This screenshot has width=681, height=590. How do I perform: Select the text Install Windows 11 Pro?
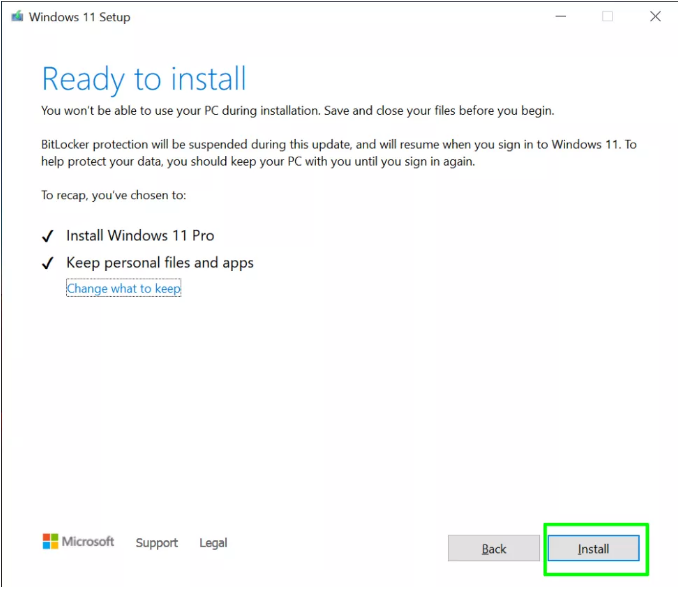(141, 236)
